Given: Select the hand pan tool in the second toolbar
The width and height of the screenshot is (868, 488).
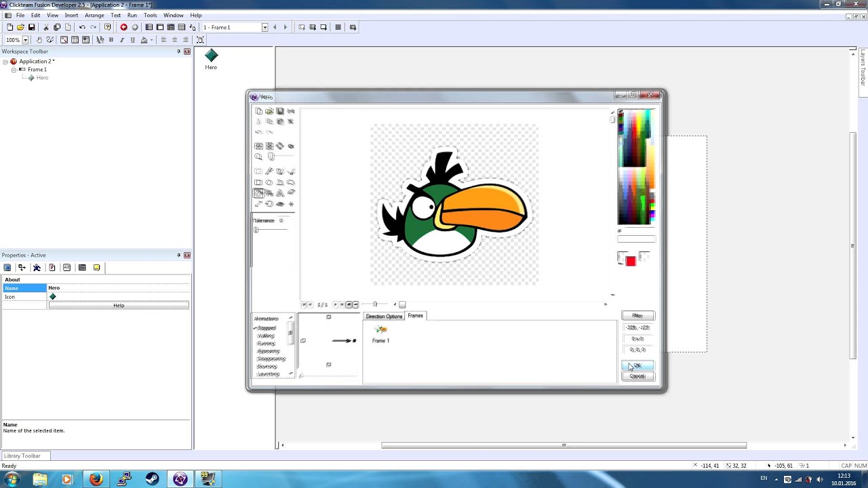Looking at the screenshot, I should tap(39, 40).
